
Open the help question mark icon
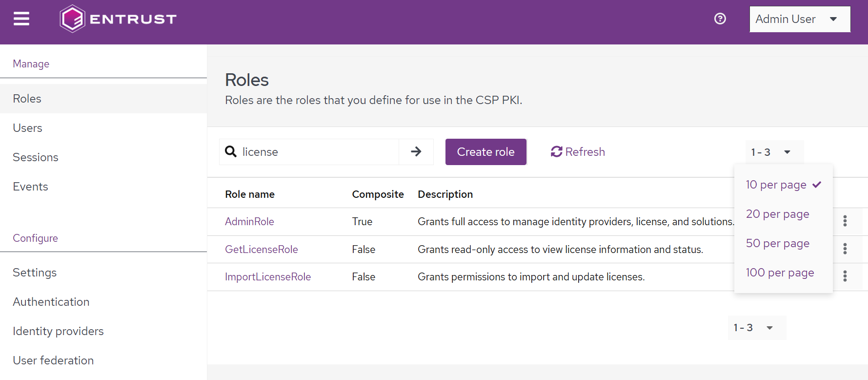click(720, 19)
